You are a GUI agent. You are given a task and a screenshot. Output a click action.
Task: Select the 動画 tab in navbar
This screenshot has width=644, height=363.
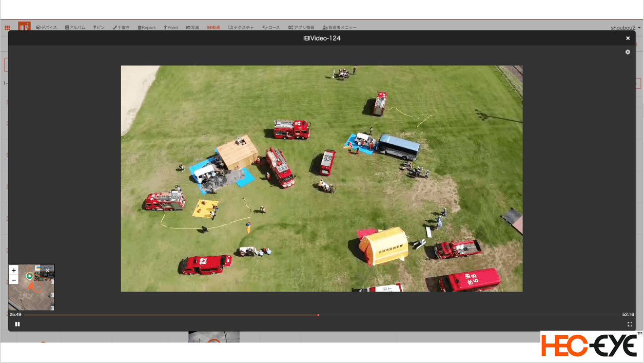point(213,28)
